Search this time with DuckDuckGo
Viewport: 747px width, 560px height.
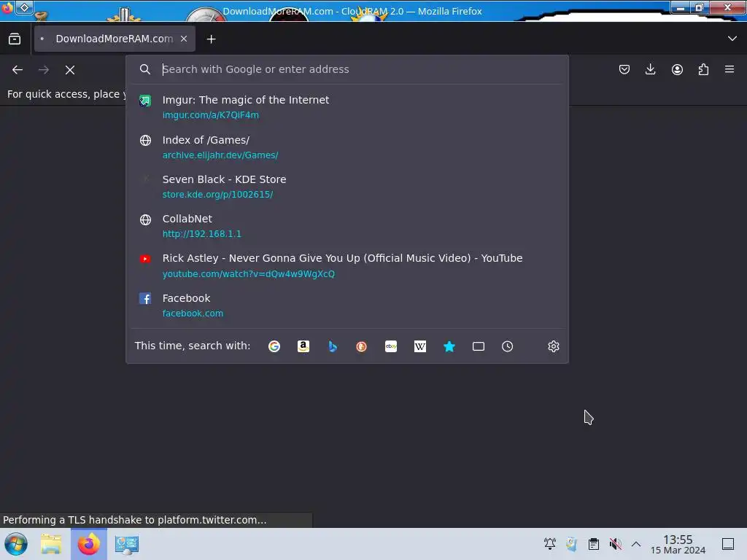[362, 346]
